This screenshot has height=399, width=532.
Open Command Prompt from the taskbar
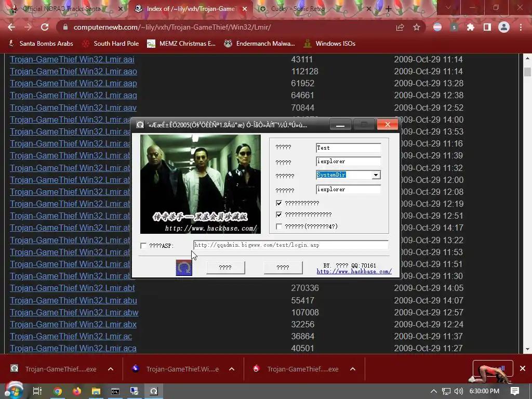(x=115, y=391)
